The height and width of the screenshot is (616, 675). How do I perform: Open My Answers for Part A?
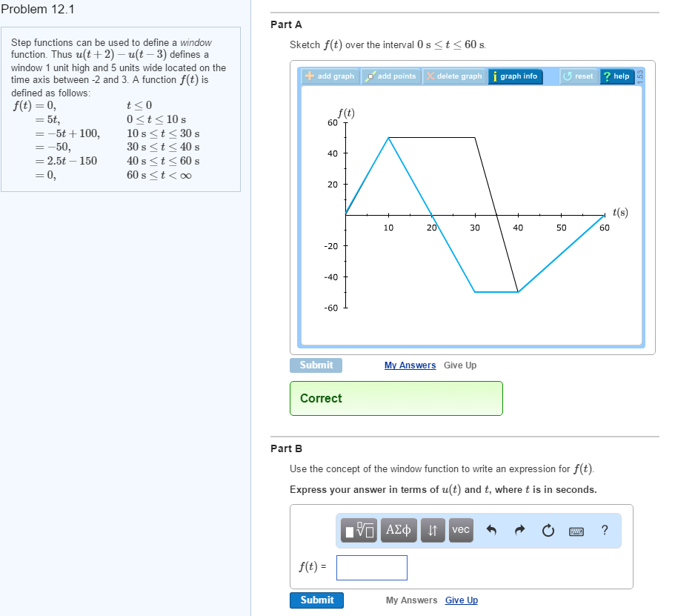410,365
